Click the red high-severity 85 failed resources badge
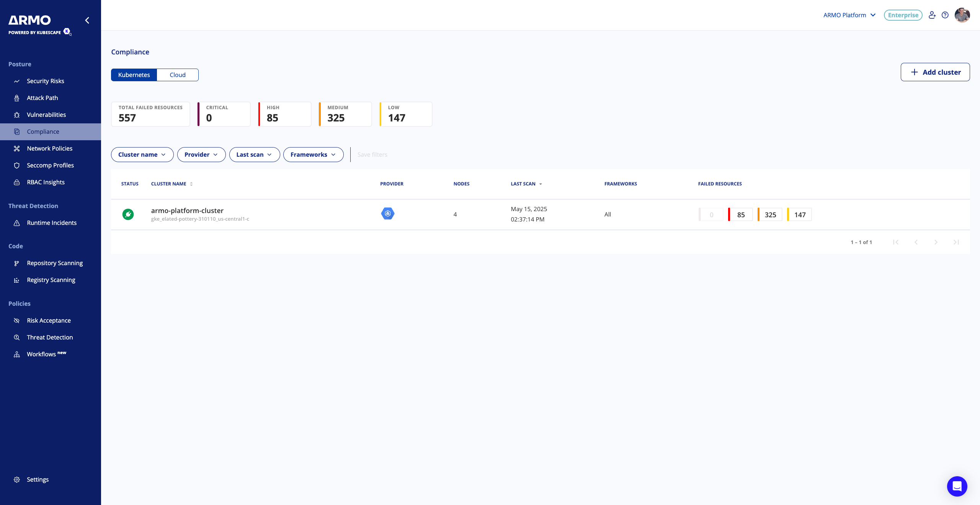980x505 pixels. 740,215
